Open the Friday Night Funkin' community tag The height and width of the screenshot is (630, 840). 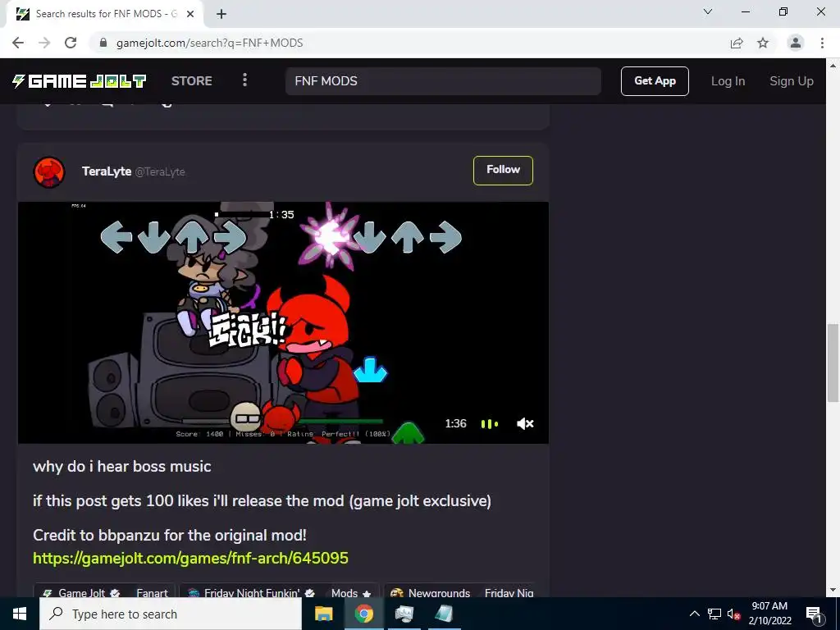pyautogui.click(x=251, y=593)
